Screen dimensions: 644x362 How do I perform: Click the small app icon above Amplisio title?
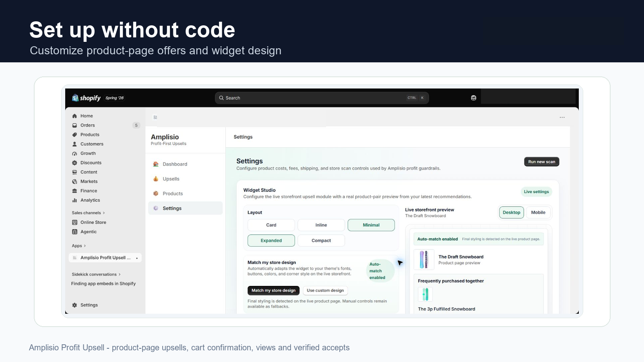click(x=155, y=117)
